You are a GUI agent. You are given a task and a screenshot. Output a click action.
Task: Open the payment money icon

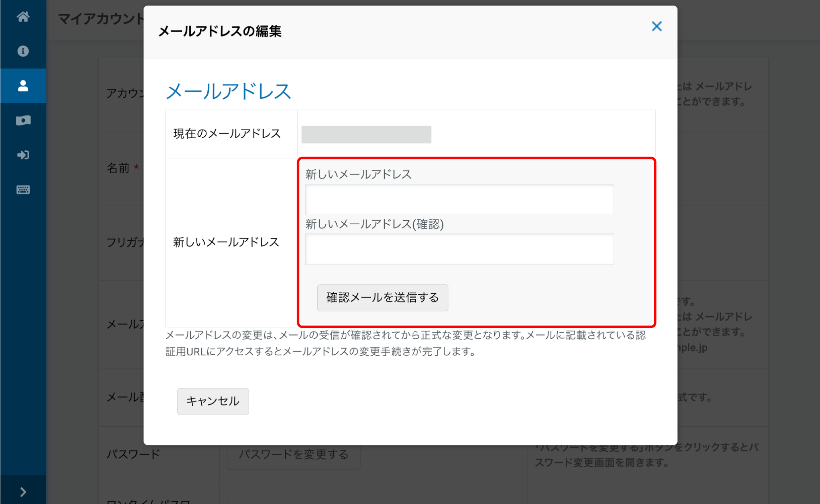(23, 120)
